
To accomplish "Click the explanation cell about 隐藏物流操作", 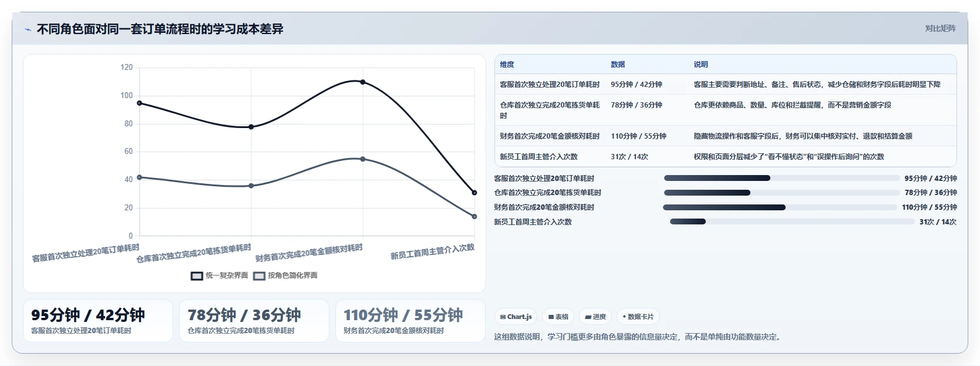I will click(803, 136).
